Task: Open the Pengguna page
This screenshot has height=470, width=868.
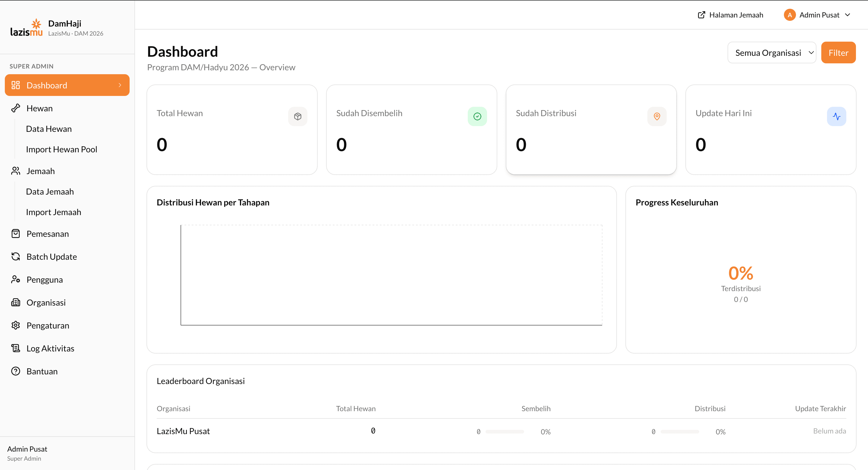Action: point(67,280)
